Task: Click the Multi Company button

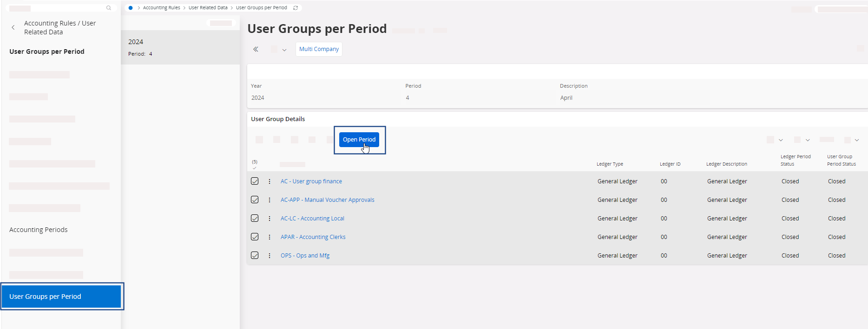Action: pyautogui.click(x=319, y=49)
